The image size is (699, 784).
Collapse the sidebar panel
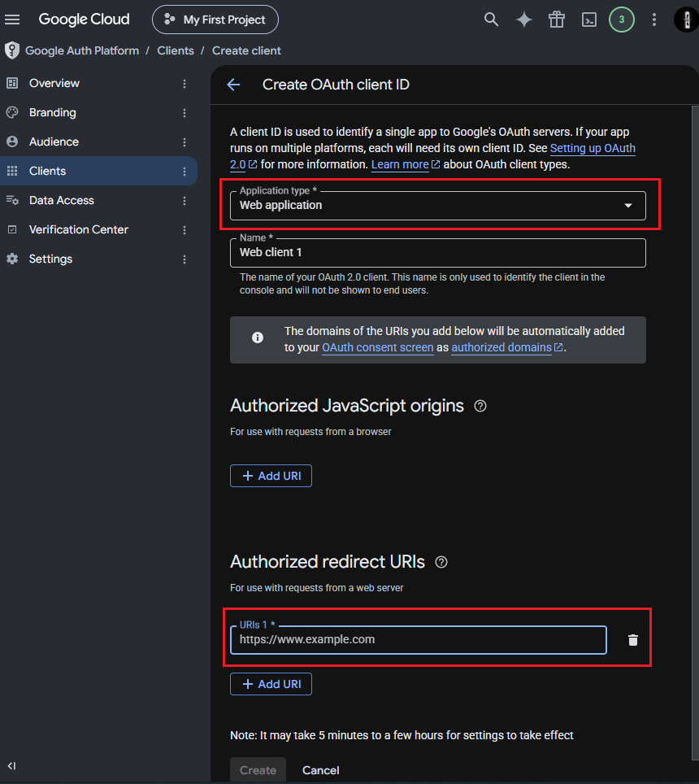12,765
